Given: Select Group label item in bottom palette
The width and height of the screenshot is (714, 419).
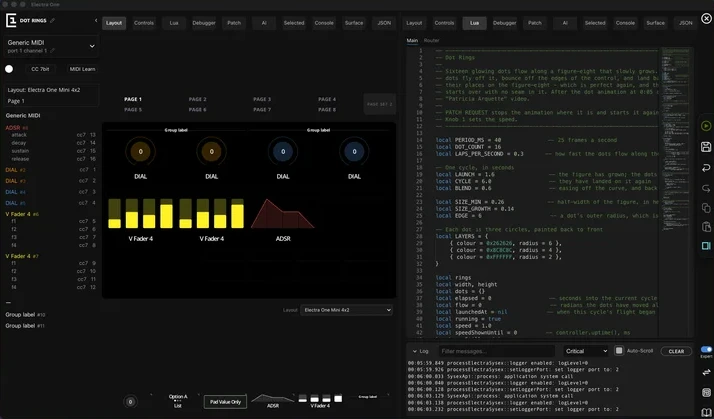Looking at the screenshot, I should 367,397.
